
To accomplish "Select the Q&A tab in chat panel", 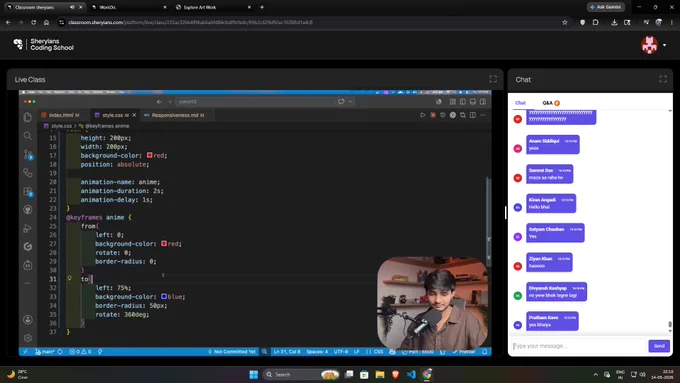I will pos(551,103).
